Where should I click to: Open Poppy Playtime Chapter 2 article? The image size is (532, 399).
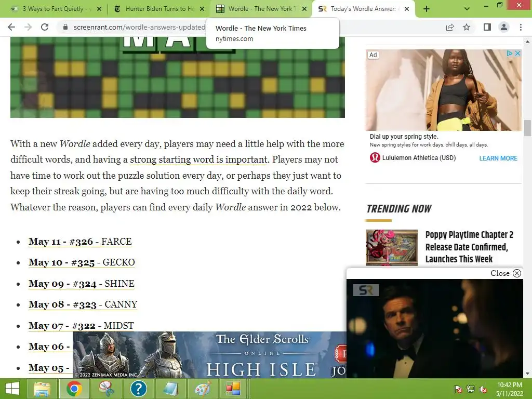469,247
